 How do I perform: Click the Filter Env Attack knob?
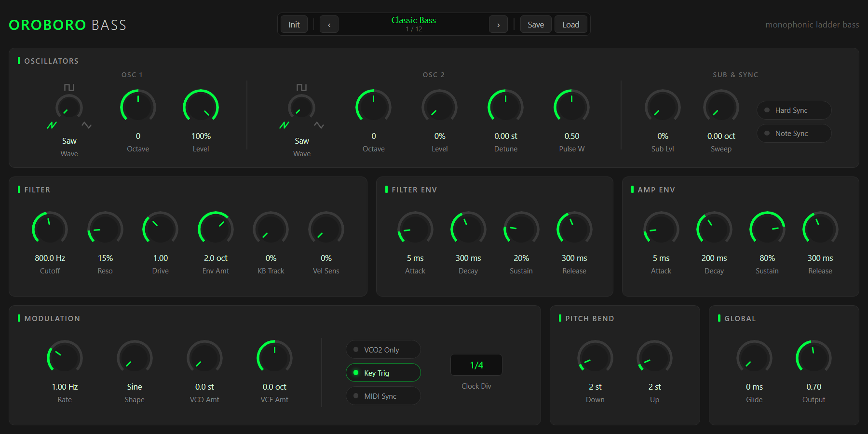[415, 229]
